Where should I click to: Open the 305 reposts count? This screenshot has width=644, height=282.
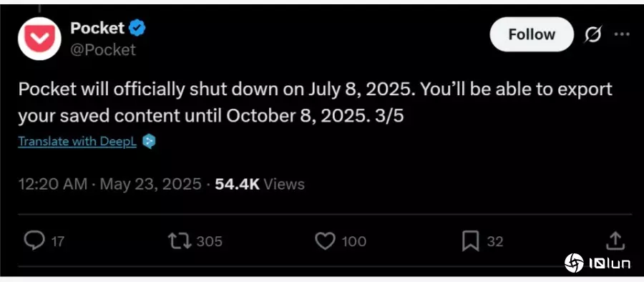point(210,241)
